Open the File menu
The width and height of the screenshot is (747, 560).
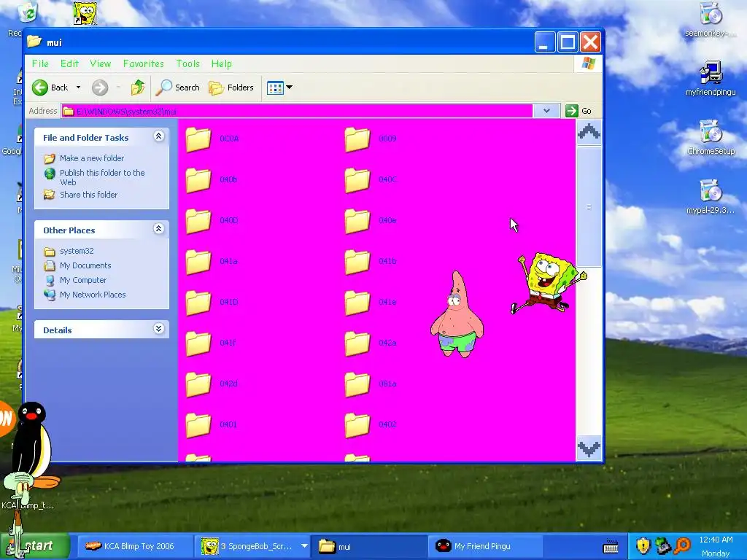pyautogui.click(x=40, y=64)
